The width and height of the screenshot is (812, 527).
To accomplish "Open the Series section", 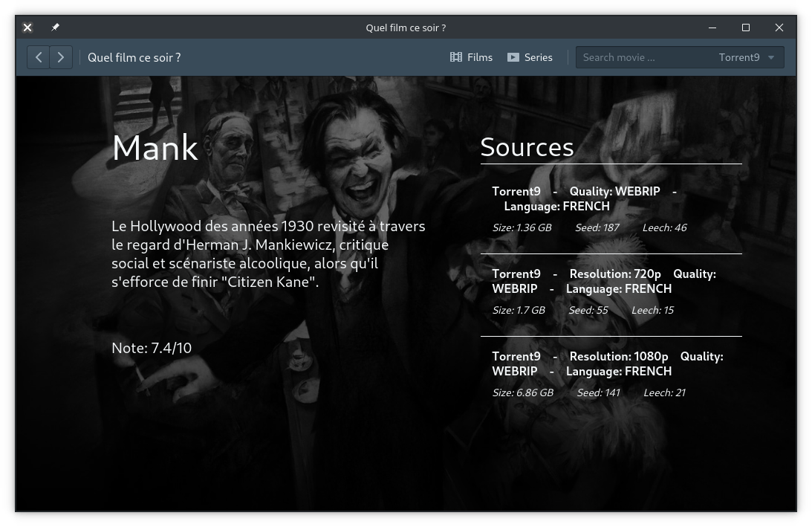I will click(x=530, y=57).
